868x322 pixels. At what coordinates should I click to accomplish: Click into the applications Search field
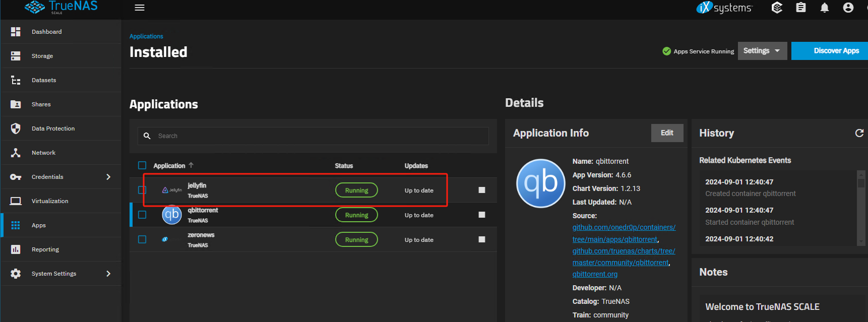click(x=313, y=136)
